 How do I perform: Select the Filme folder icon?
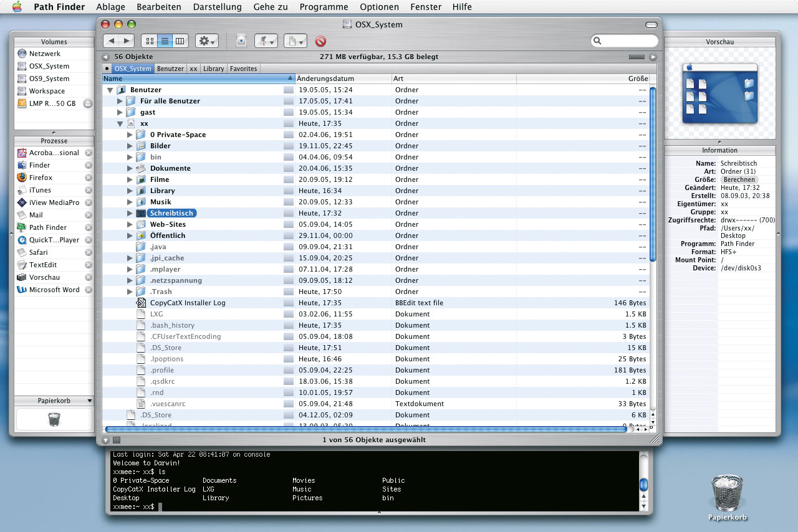click(x=141, y=179)
